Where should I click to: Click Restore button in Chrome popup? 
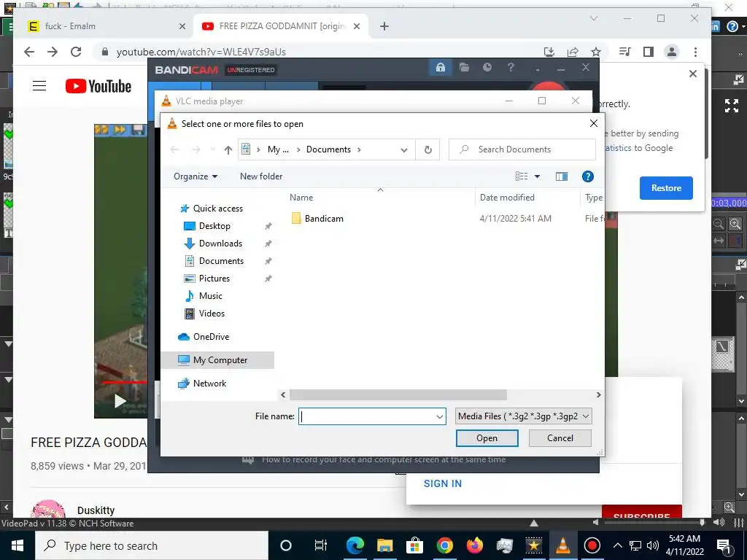point(666,188)
